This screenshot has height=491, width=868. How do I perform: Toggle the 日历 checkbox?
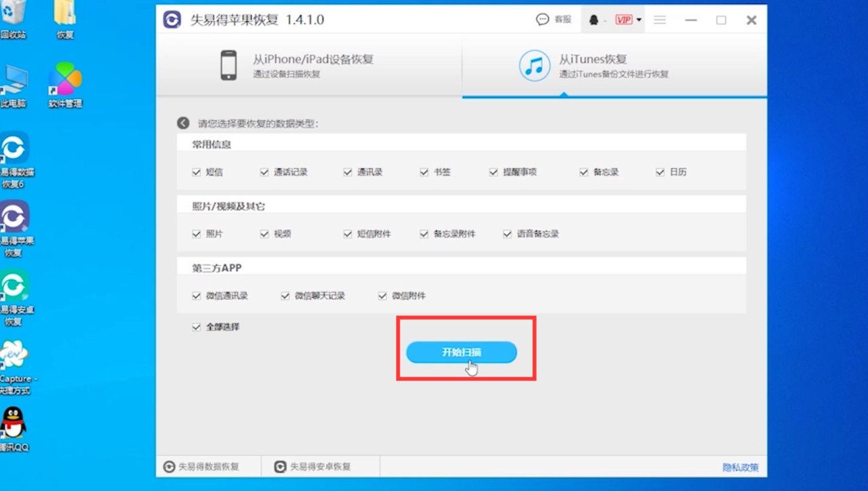tap(660, 172)
